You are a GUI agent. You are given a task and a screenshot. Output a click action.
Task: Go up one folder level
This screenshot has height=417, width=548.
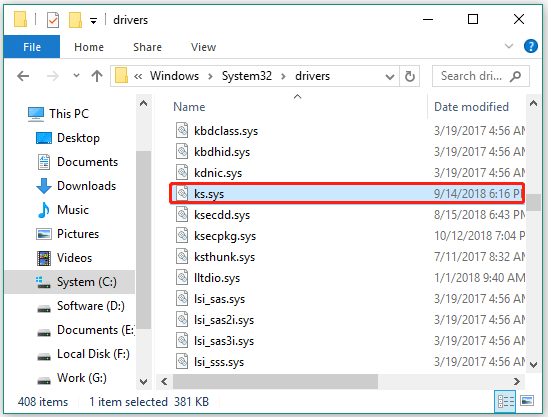(x=97, y=76)
